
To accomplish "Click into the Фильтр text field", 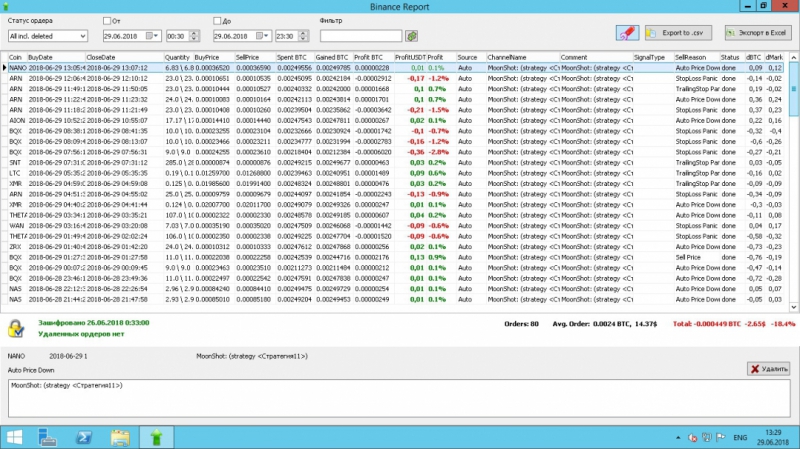I will [x=361, y=36].
